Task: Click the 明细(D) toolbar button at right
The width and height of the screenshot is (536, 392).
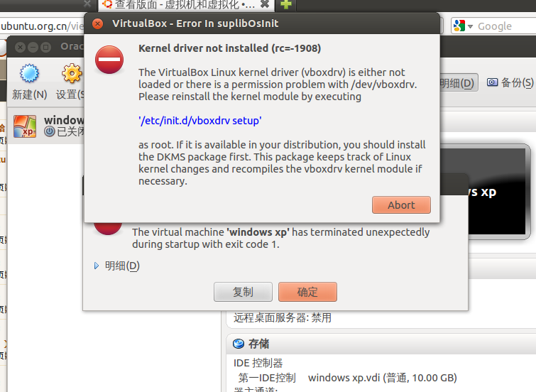Action: click(x=456, y=83)
